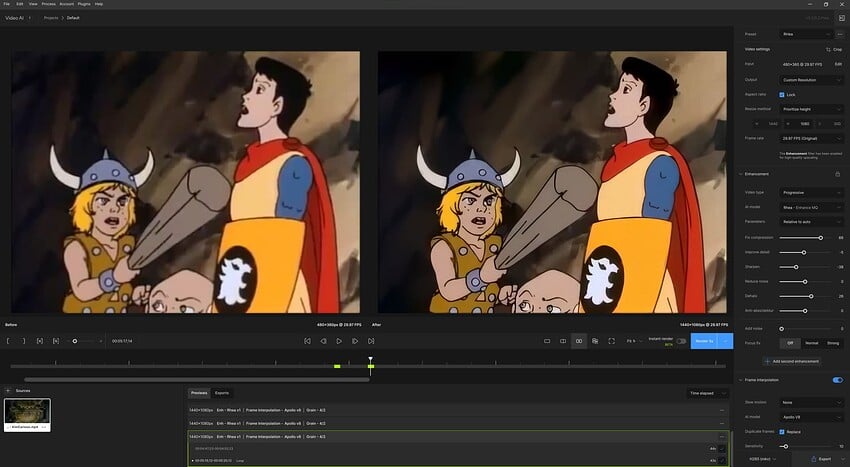This screenshot has width=850, height=467.
Task: Toggle Instant render switch
Action: coord(681,341)
